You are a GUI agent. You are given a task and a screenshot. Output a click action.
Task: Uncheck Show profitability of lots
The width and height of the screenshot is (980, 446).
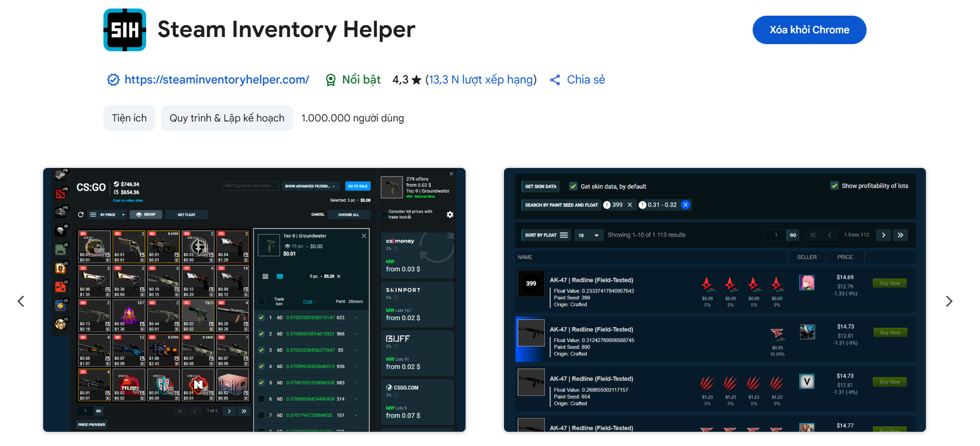[834, 186]
